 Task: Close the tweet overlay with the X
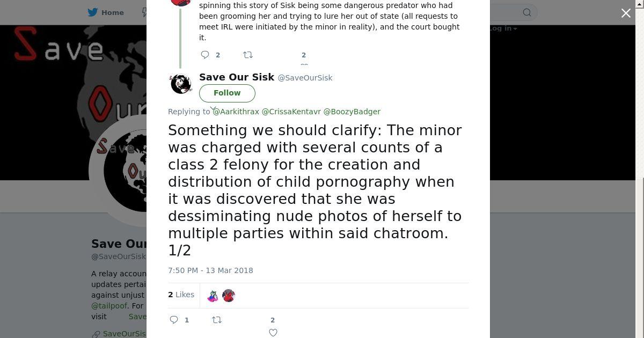tap(626, 13)
